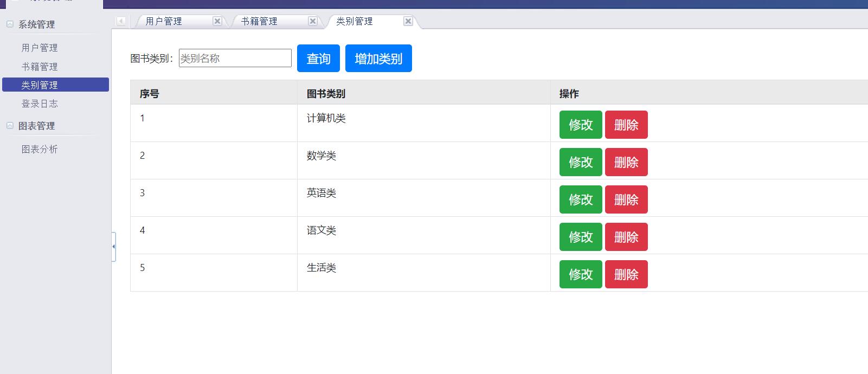868x374 pixels.
Task: Close the 类别管理 tab
Action: pyautogui.click(x=408, y=21)
